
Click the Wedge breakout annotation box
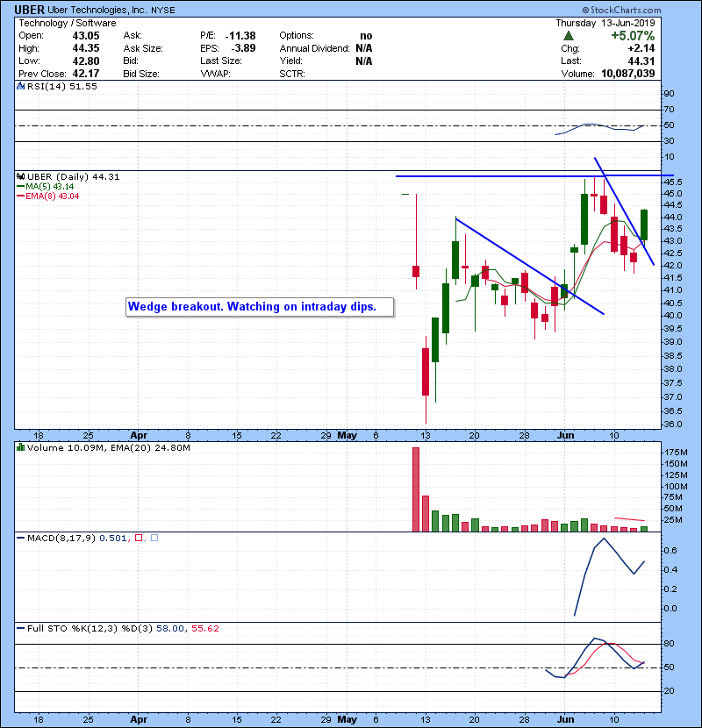pos(260,307)
